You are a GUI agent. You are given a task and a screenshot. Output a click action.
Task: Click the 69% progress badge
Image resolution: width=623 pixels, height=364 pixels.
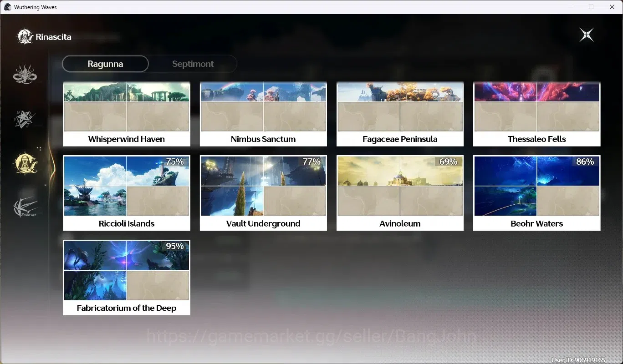point(448,162)
